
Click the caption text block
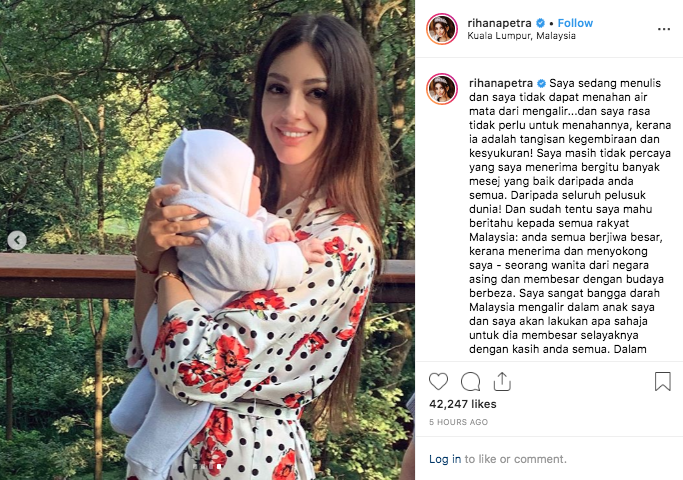(570, 216)
